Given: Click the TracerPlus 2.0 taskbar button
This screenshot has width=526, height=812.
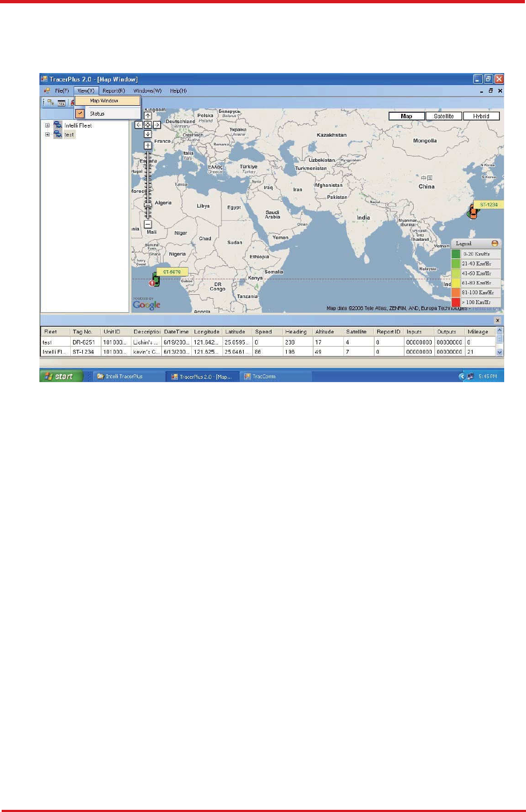Looking at the screenshot, I should pyautogui.click(x=202, y=377).
